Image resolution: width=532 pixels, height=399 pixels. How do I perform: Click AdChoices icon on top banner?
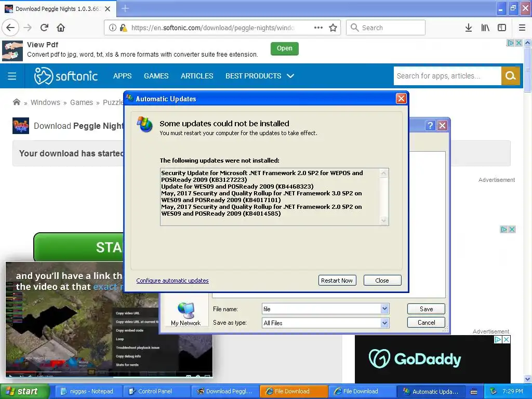tap(510, 43)
